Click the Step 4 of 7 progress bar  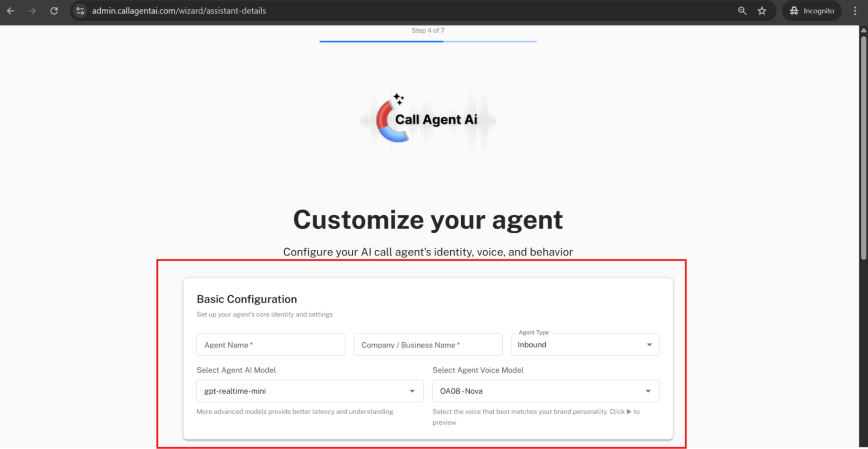coord(428,41)
